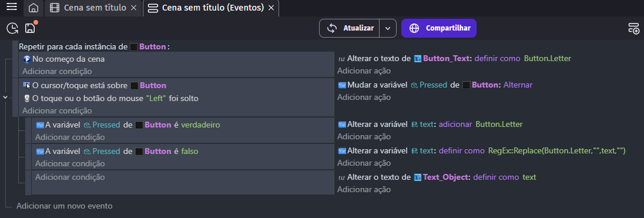
Task: Open the dropdown arrow next to Atualizar
Action: (x=388, y=28)
